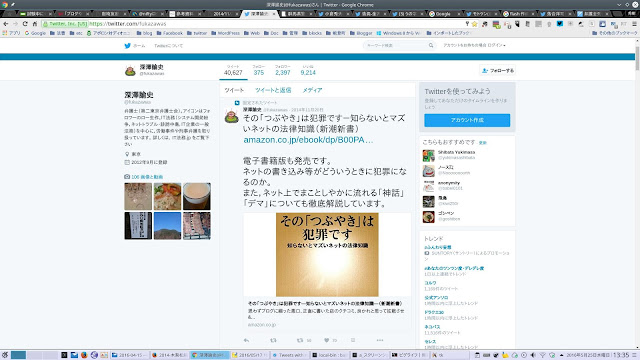Open more options ellipsis under tweet

380,340
